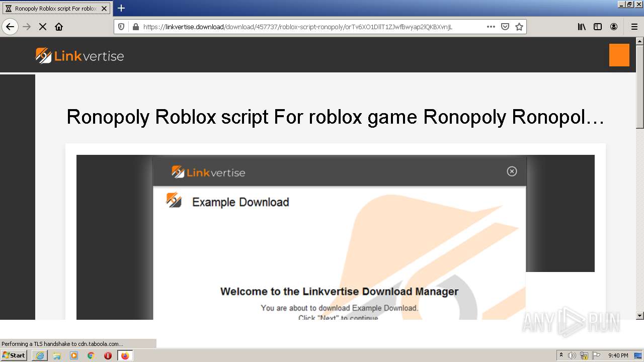
Task: Click the taskbar clock 9:40 PM
Action: [618, 355]
